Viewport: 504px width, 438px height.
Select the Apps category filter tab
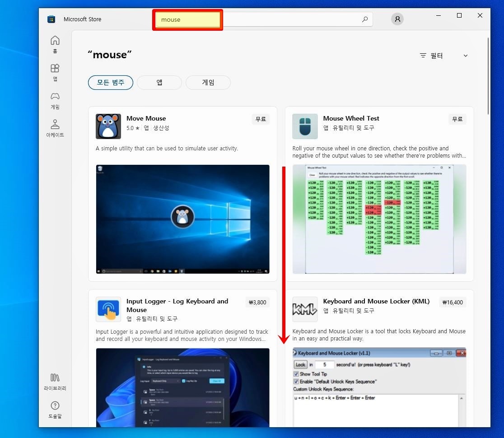pyautogui.click(x=159, y=83)
